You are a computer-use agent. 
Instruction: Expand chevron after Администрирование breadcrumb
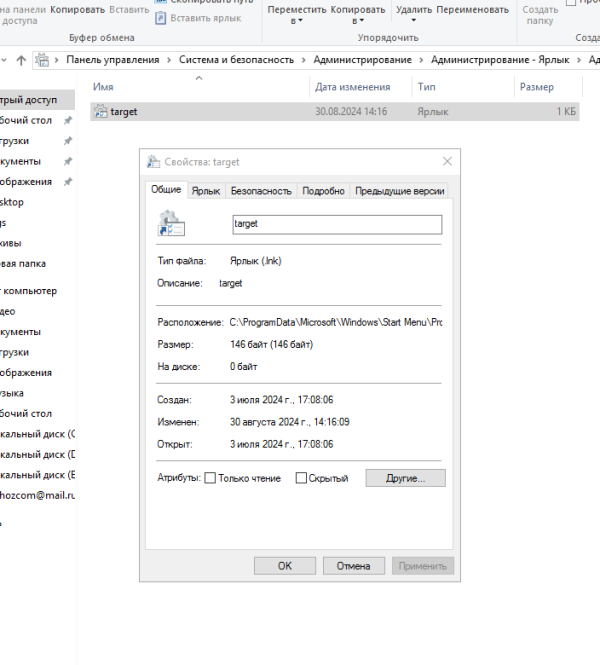click(421, 60)
